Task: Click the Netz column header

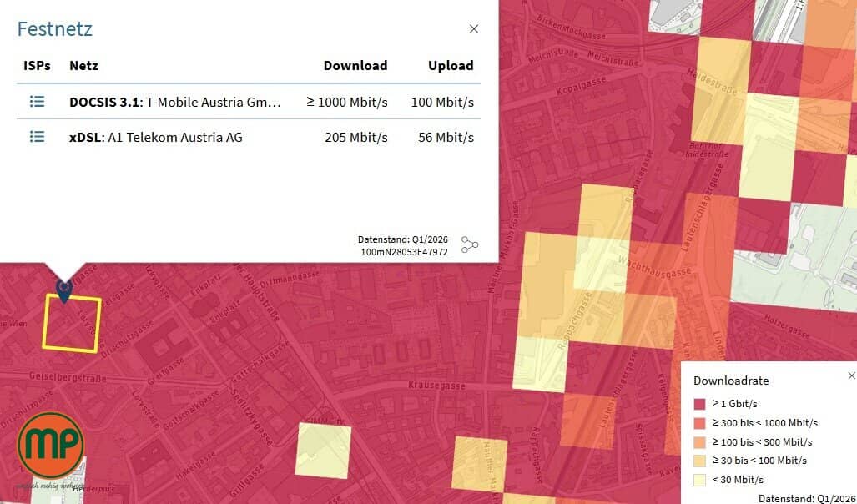Action: pos(83,66)
